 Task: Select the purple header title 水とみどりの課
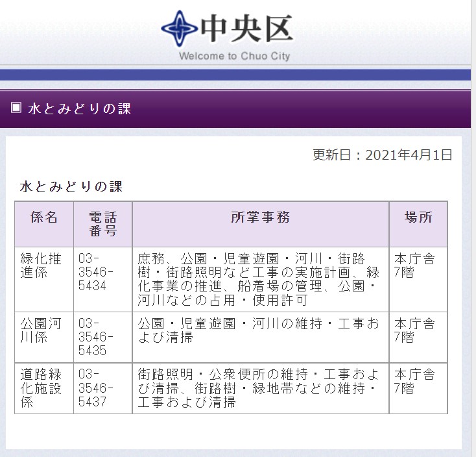79,109
